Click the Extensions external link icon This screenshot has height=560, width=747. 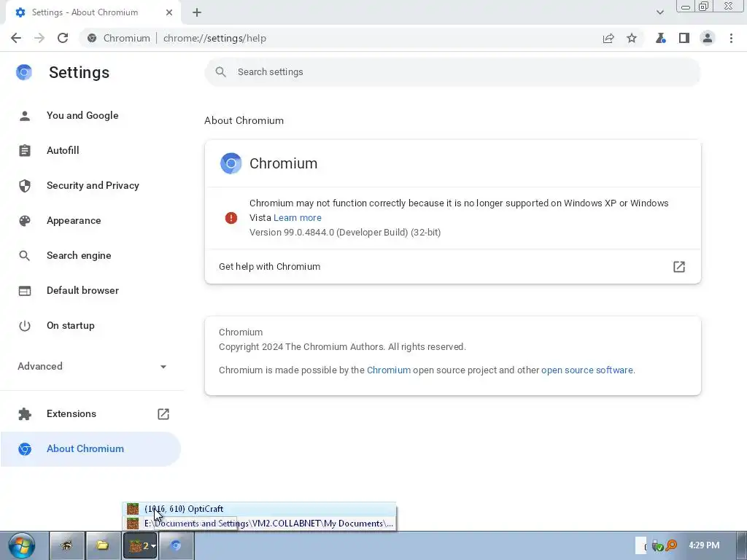coord(163,414)
